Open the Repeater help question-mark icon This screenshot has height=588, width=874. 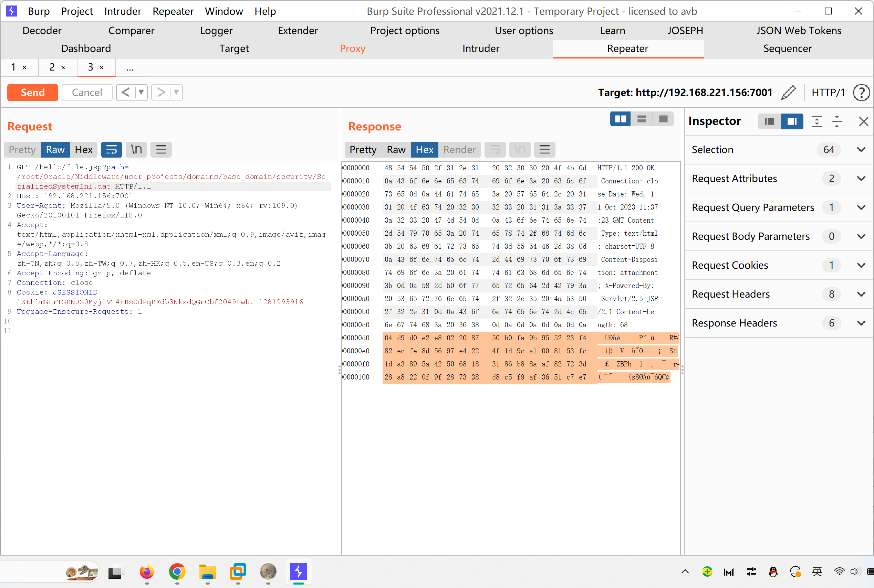[x=861, y=92]
